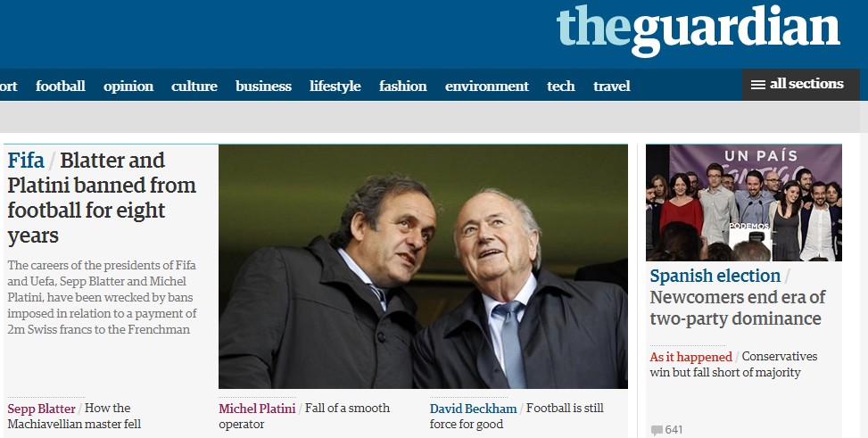Viewport: 868px width, 438px height.
Task: Select tech in the navigation
Action: (x=561, y=86)
